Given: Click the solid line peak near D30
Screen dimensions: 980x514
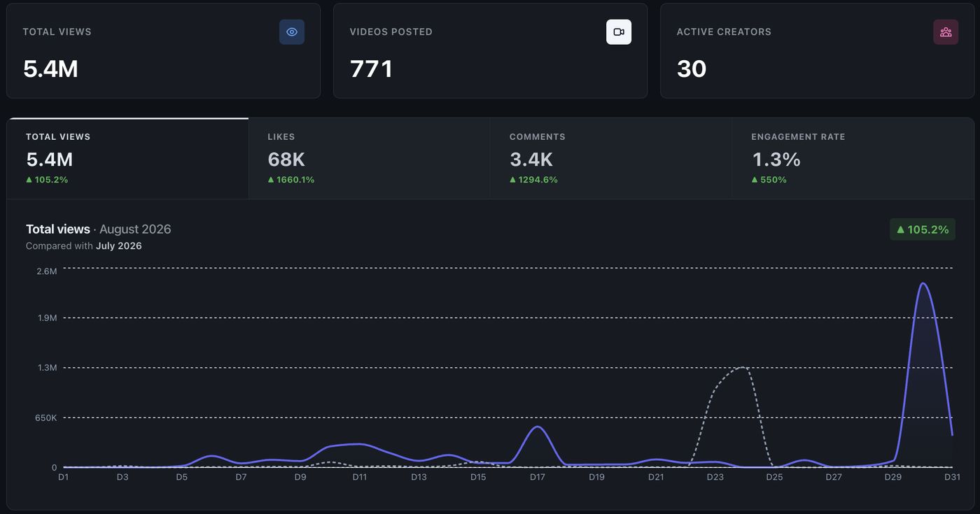Looking at the screenshot, I should pyautogui.click(x=923, y=283).
